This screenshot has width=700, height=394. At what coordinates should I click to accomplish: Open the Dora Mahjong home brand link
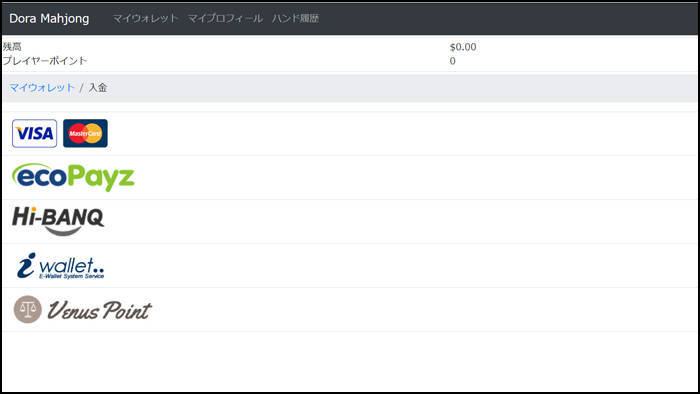[49, 18]
